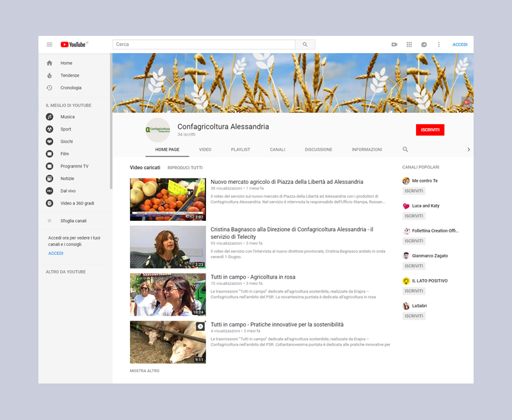Open the Cristina Bagnasco video thumbnail
The width and height of the screenshot is (512, 420).
168,247
